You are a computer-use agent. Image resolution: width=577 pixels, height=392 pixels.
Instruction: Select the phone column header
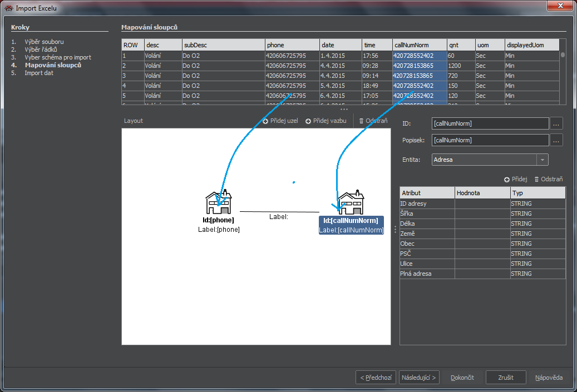click(292, 45)
